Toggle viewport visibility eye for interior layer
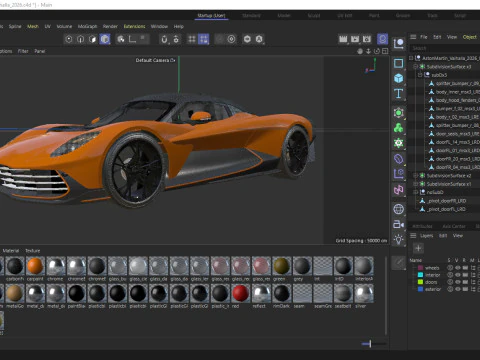 [458, 275]
